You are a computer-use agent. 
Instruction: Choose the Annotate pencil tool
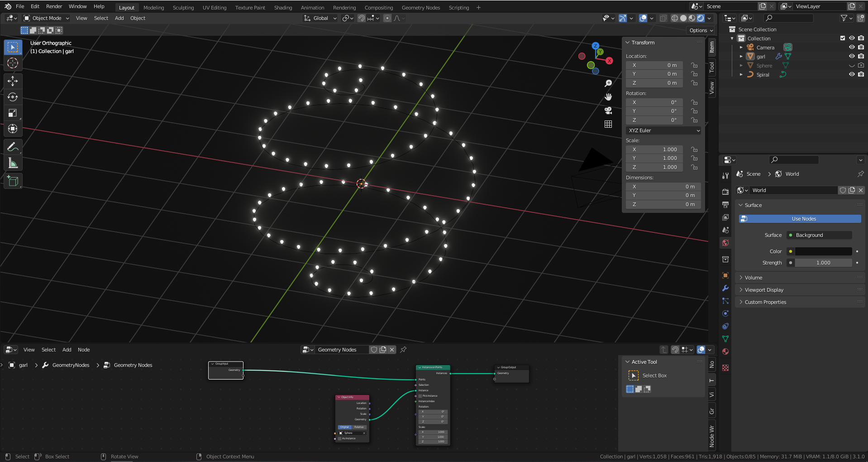coord(13,147)
